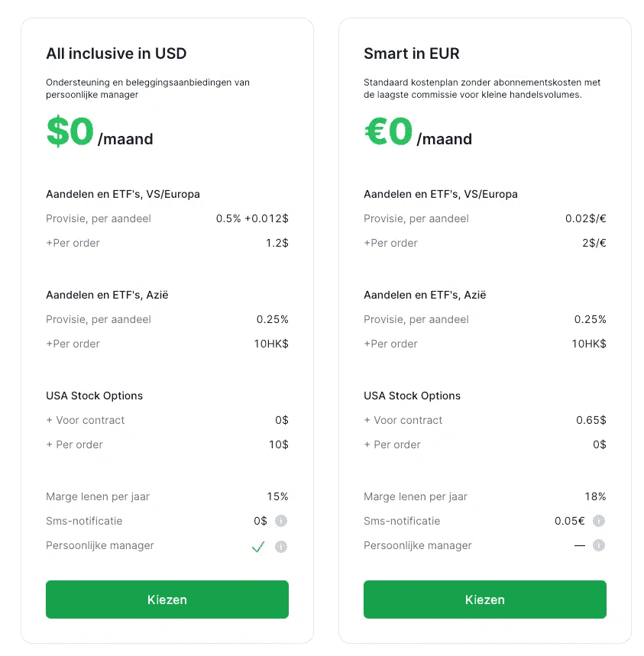Click the "All inclusive in USD" heading
Screen dimensions: 644x656
116,53
